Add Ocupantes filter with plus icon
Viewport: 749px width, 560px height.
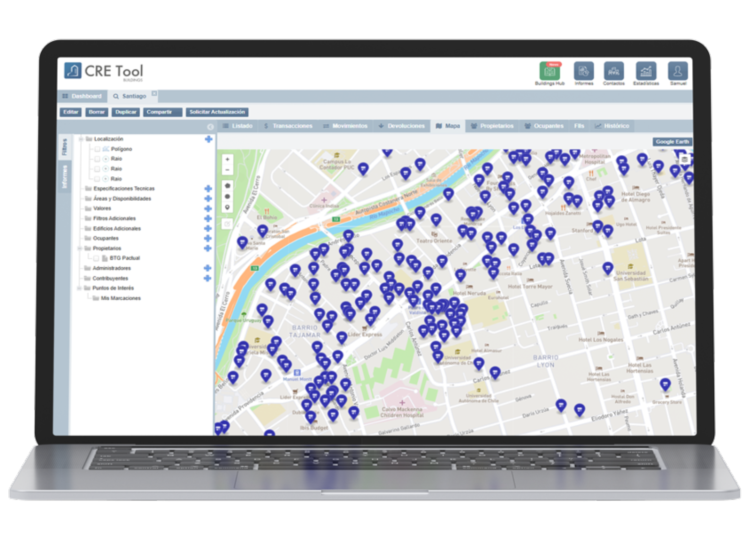click(207, 238)
